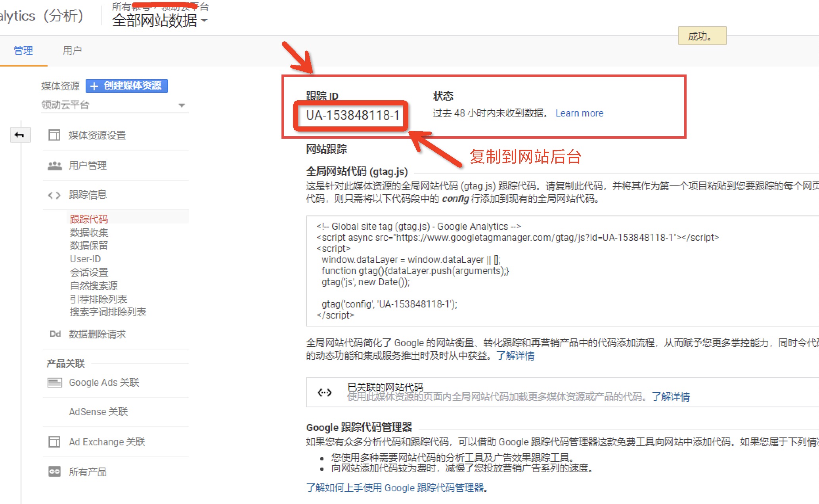Click the 用户管理 people icon
819x504 pixels.
point(54,166)
